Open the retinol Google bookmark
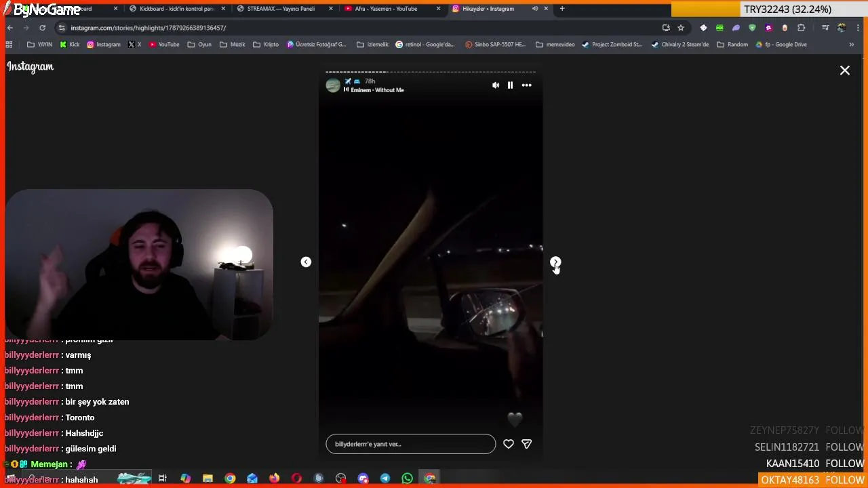868x488 pixels. point(425,45)
